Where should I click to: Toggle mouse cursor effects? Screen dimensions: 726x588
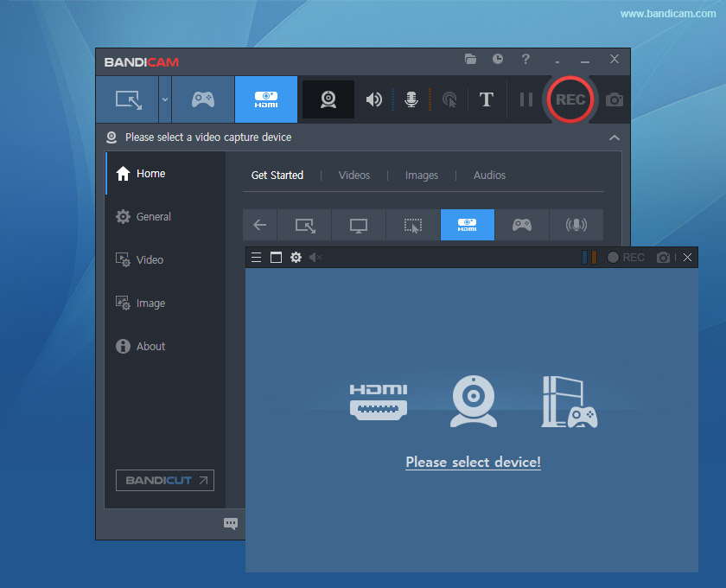tap(449, 99)
